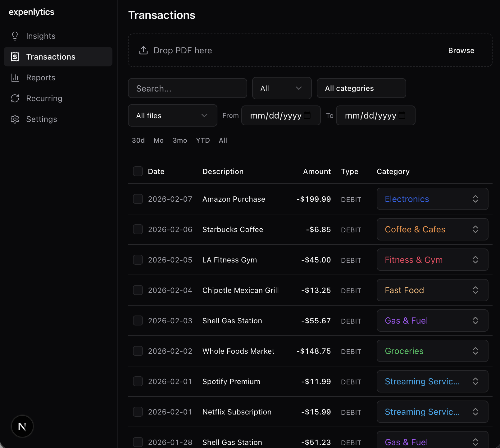Change Netflix Subscription category to something else
500x448 pixels.
pos(432,412)
